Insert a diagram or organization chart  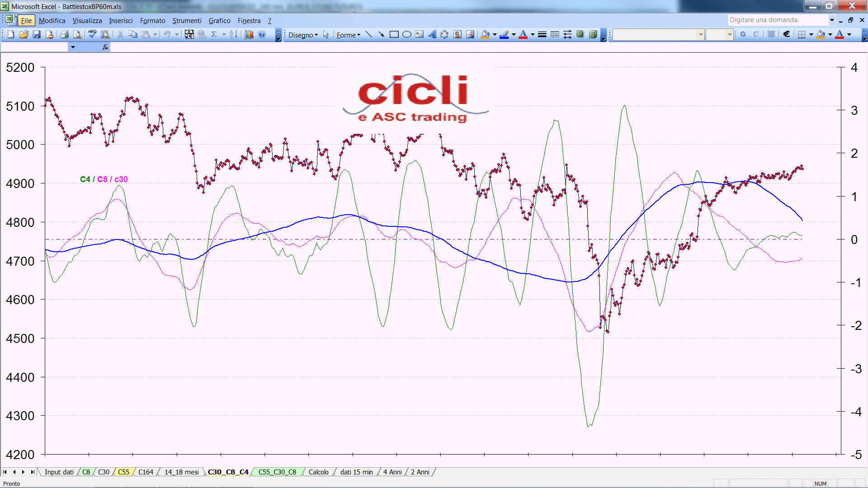click(445, 34)
